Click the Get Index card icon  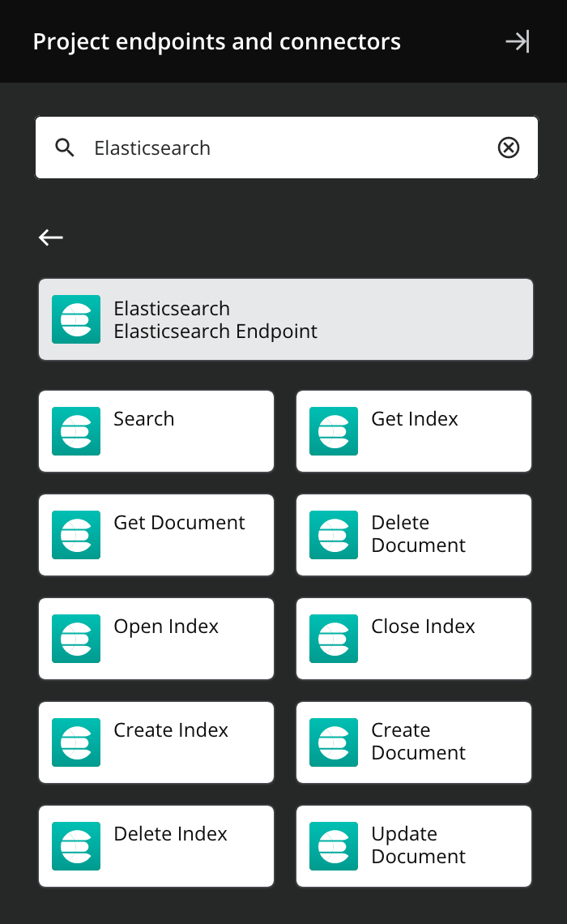click(x=334, y=431)
